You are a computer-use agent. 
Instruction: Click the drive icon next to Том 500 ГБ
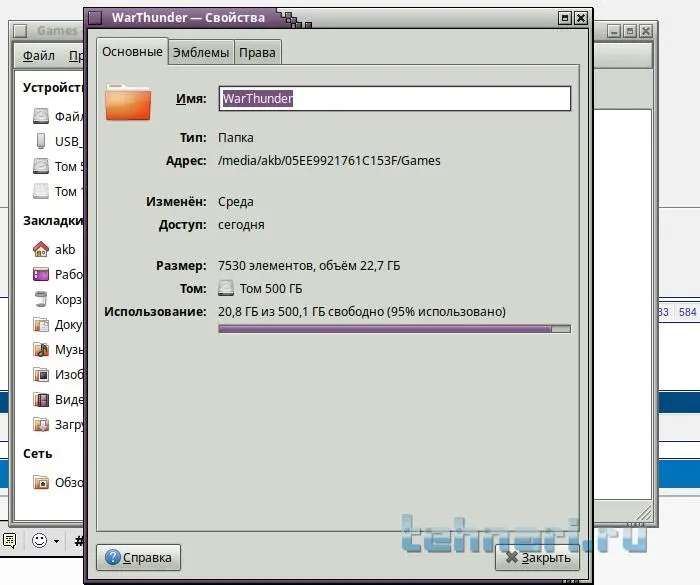click(226, 288)
